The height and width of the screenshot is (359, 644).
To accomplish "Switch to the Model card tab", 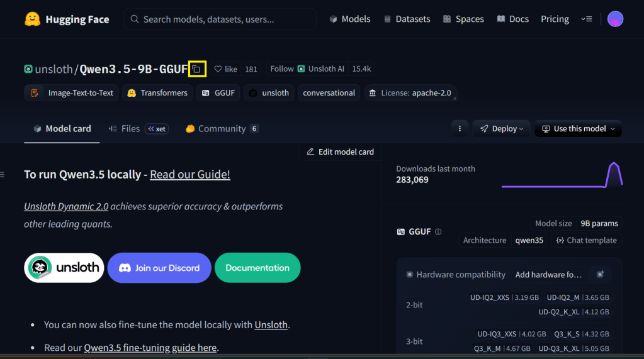I will pos(62,129).
